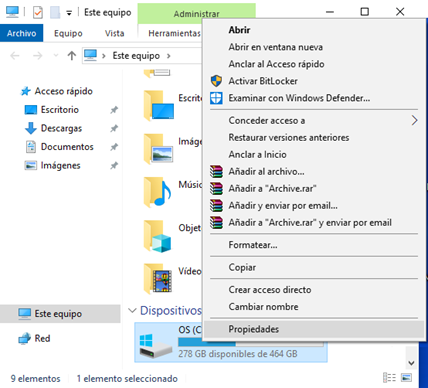
Task: Select Red in the navigation pane
Action: (42, 338)
